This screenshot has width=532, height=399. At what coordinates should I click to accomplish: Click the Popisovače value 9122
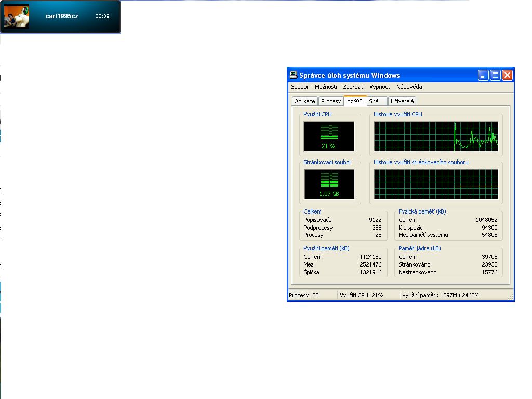pos(375,220)
